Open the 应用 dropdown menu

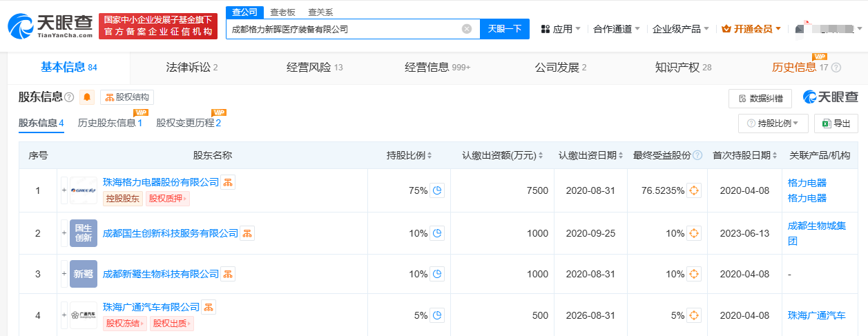tap(561, 29)
